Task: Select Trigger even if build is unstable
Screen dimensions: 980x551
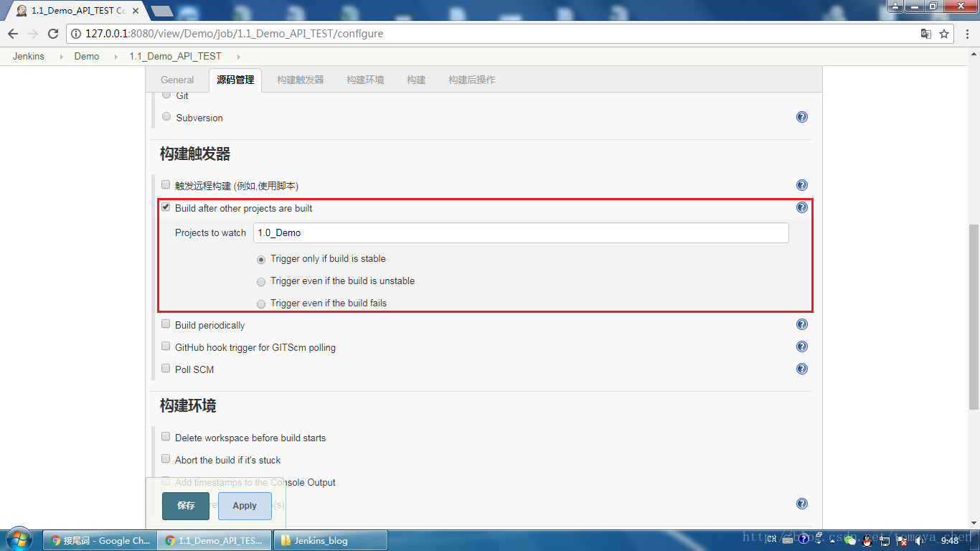Action: (x=261, y=282)
